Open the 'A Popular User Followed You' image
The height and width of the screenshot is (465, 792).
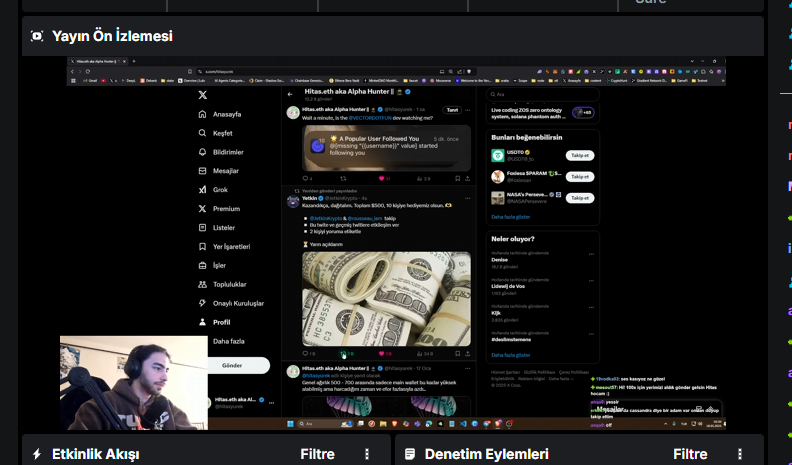[x=386, y=148]
